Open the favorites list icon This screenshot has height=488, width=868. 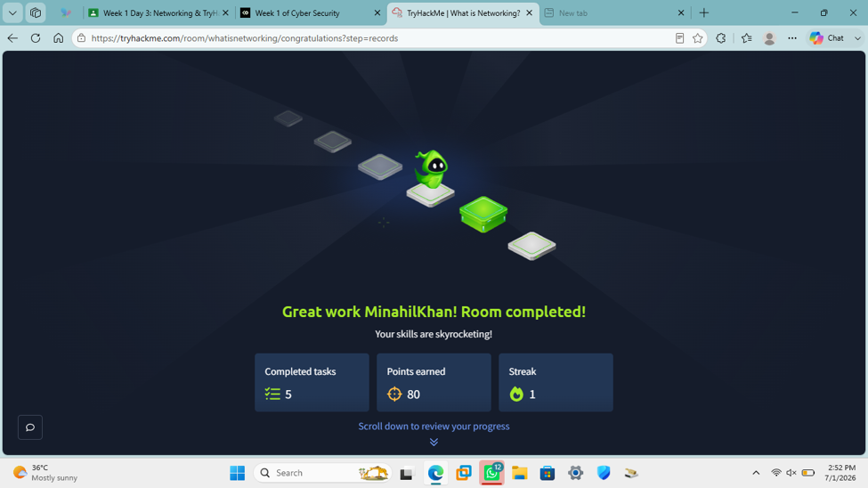(746, 38)
